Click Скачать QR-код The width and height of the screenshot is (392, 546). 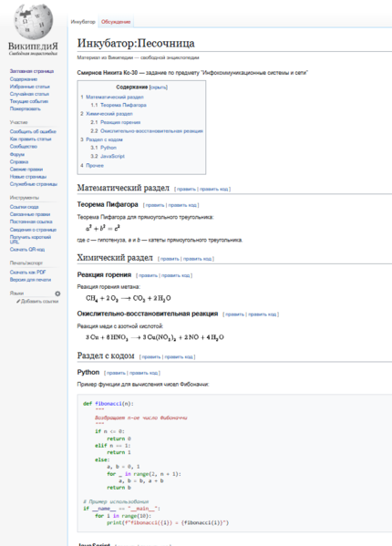tap(27, 250)
